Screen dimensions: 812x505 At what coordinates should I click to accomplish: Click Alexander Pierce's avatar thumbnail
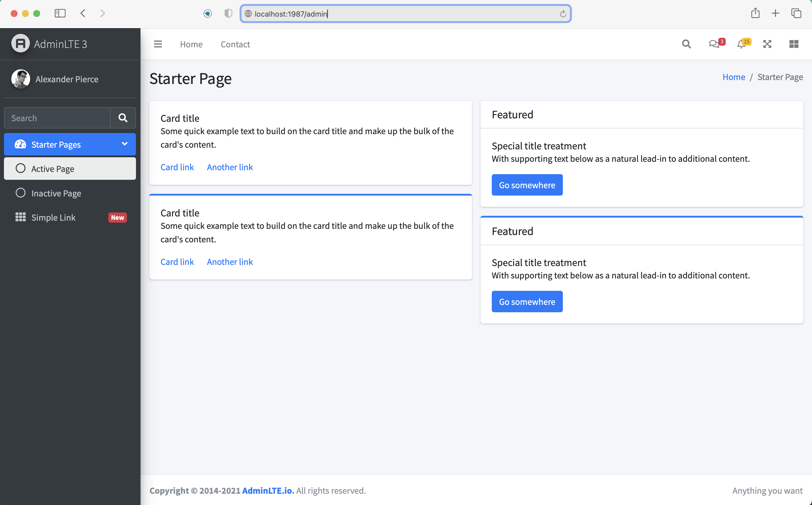[x=21, y=79]
